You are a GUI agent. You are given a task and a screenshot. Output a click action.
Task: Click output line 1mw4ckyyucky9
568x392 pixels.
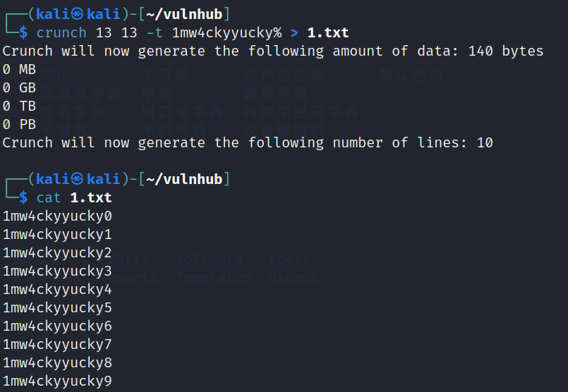pos(58,381)
